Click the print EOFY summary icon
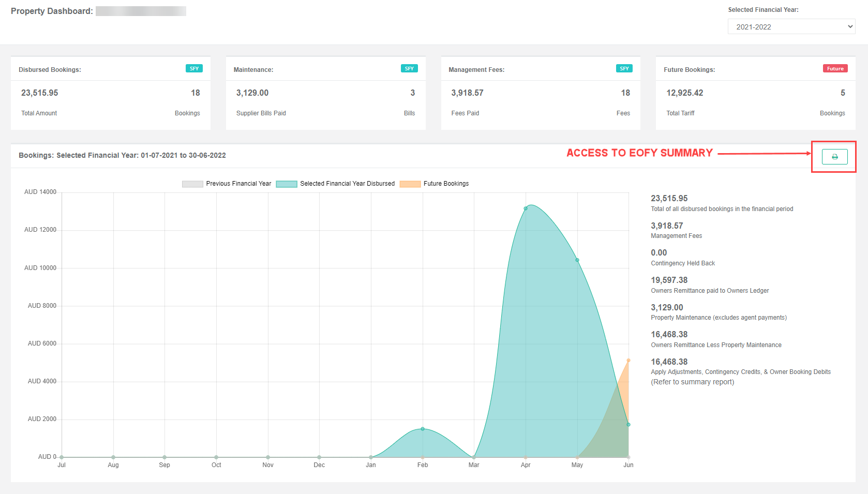This screenshot has height=494, width=868. [834, 157]
